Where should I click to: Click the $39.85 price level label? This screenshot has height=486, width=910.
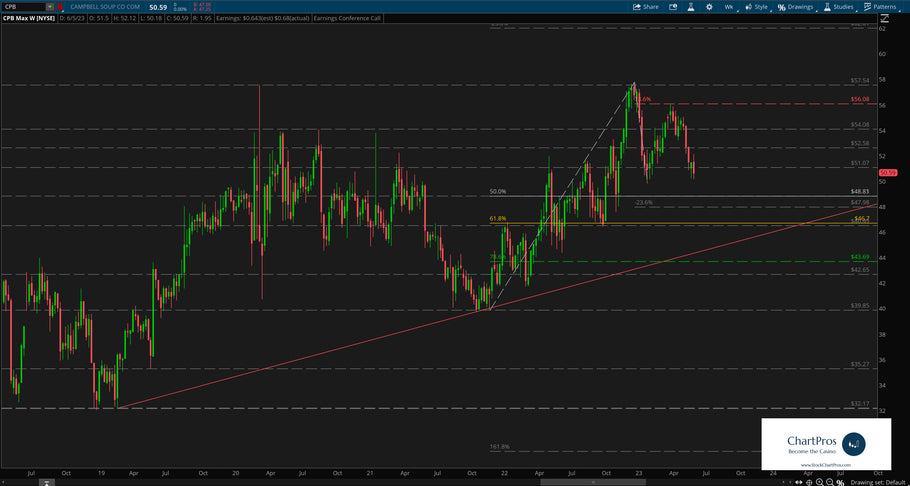(860, 305)
